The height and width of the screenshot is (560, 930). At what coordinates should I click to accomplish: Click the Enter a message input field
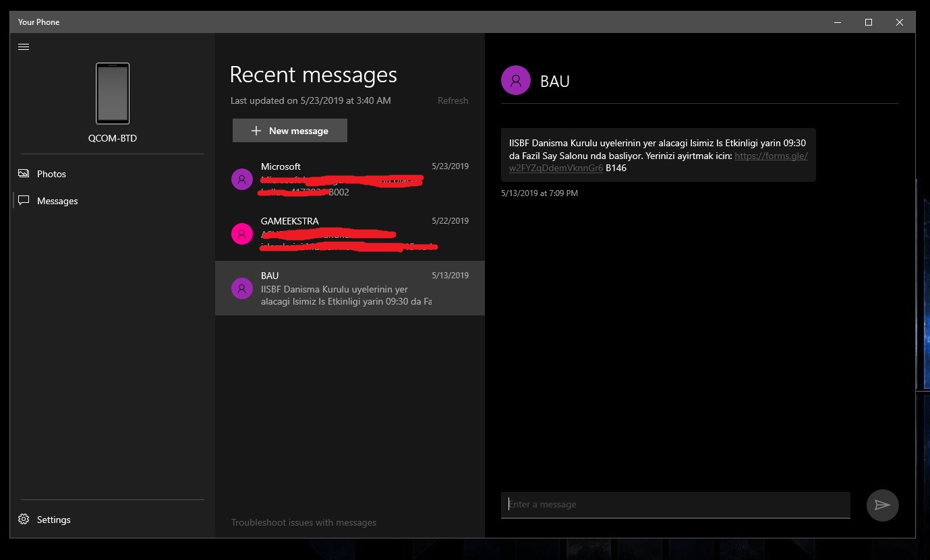pos(676,505)
